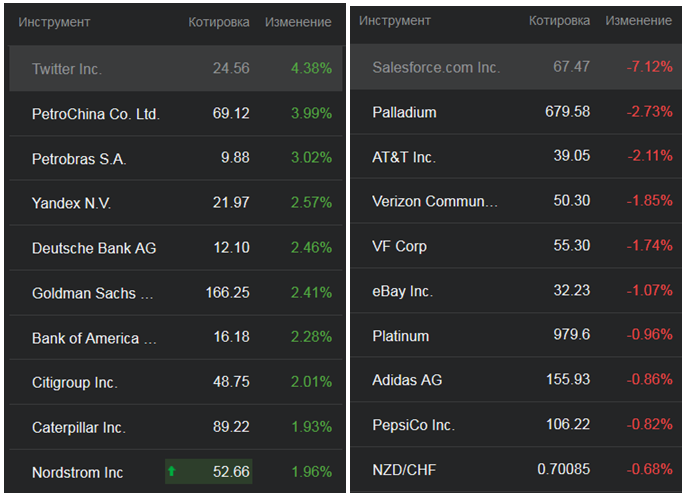
Task: Click the left Инструмент column header
Action: (54, 22)
